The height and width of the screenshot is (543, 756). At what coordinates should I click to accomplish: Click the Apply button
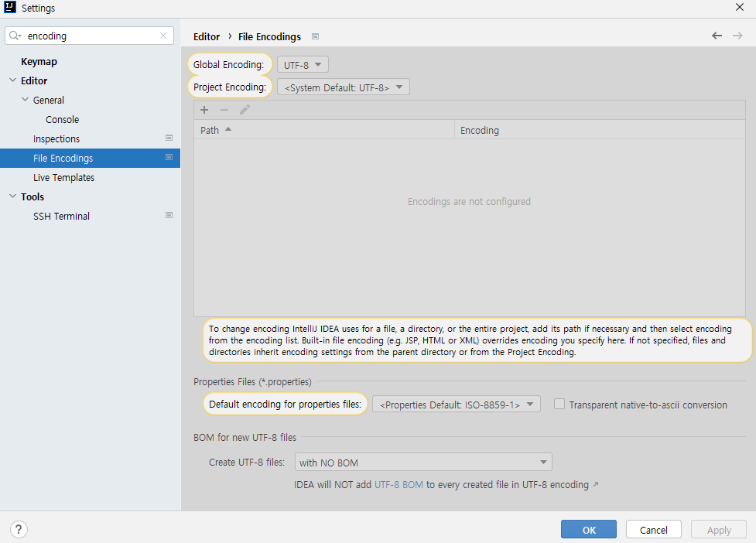coord(719,530)
